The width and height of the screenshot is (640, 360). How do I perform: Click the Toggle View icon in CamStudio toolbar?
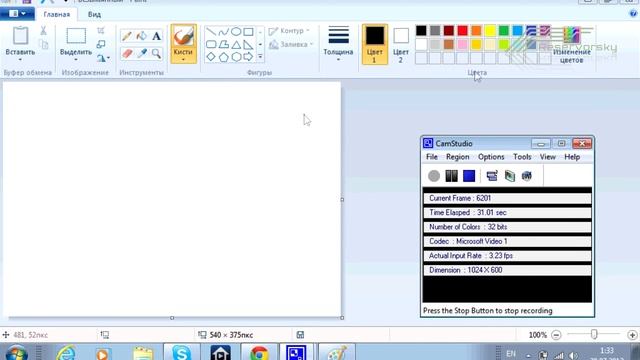pyautogui.click(x=492, y=176)
